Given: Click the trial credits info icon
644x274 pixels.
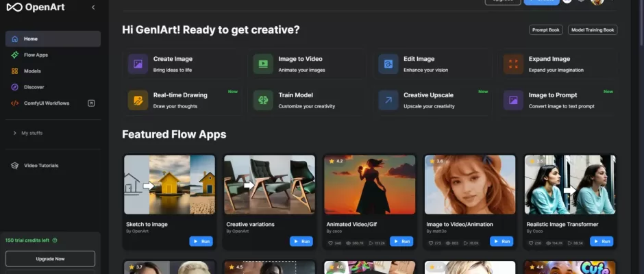Looking at the screenshot, I should pos(55,240).
